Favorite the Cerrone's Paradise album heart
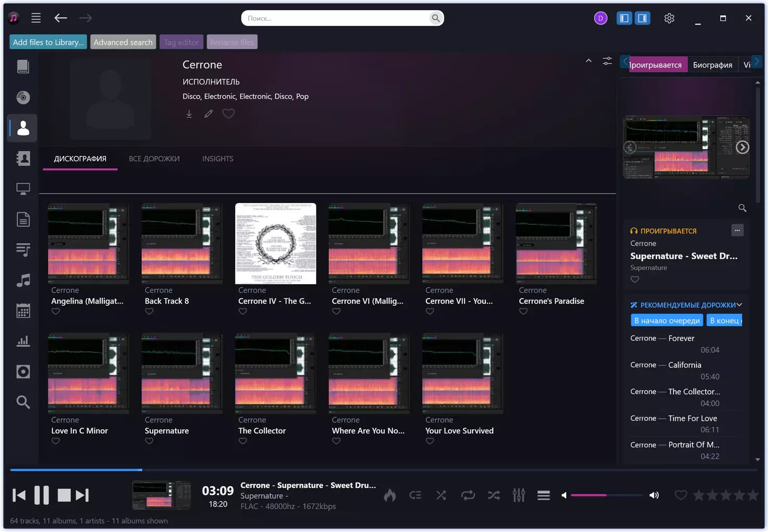This screenshot has height=532, width=768. 523,311
